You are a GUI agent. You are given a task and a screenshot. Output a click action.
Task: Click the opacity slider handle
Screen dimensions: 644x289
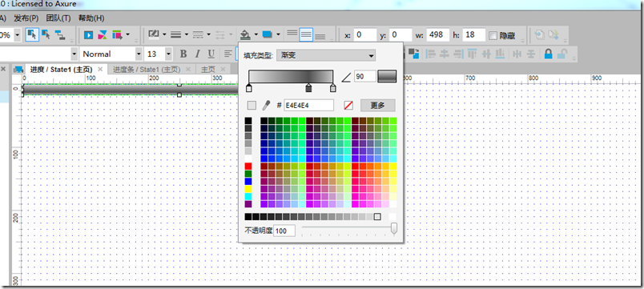pyautogui.click(x=394, y=229)
